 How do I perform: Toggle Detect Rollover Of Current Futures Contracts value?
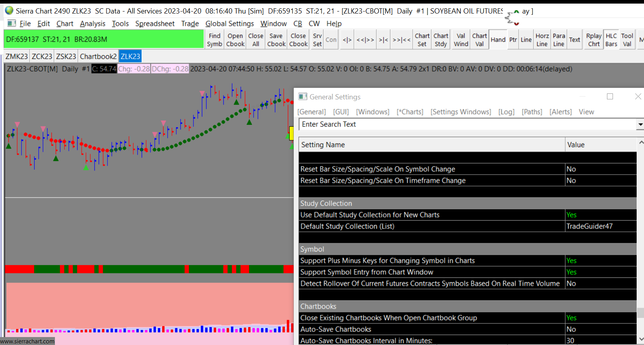(x=601, y=284)
